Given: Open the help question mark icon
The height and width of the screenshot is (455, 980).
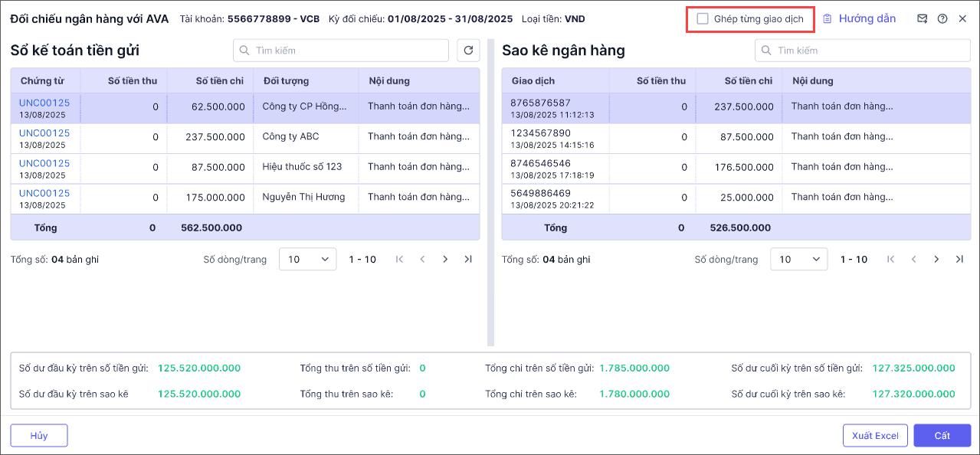Looking at the screenshot, I should tap(942, 19).
